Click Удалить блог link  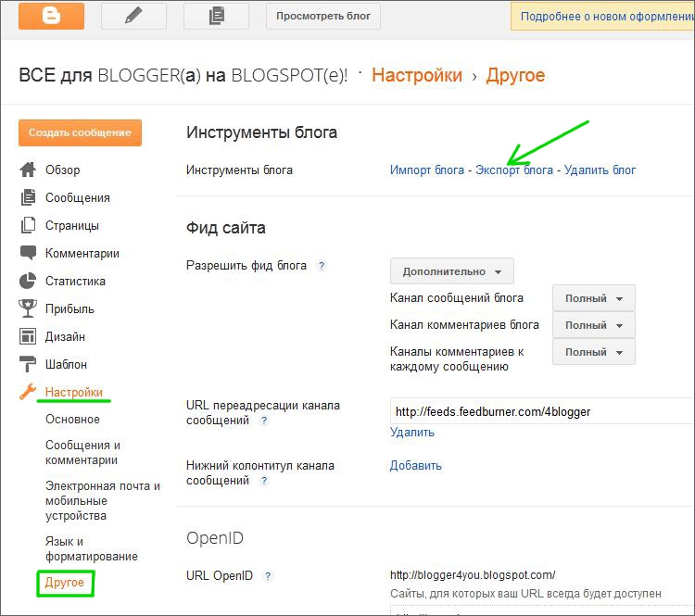600,170
